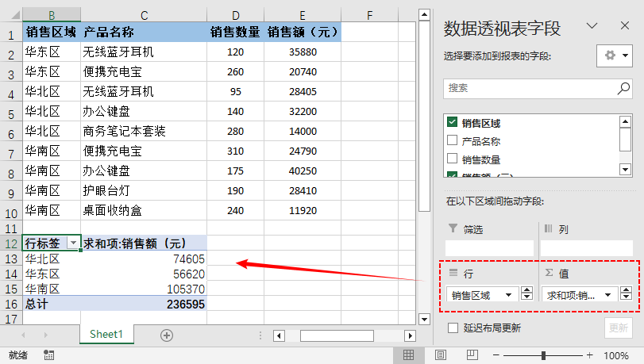Click pivot grand total 236595
This screenshot has width=644, height=364.
144,304
